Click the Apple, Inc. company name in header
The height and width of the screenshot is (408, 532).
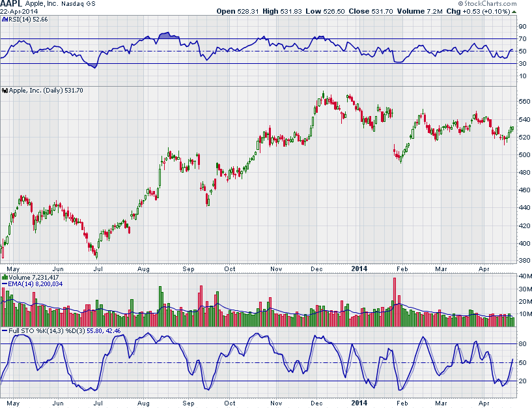(x=42, y=4)
